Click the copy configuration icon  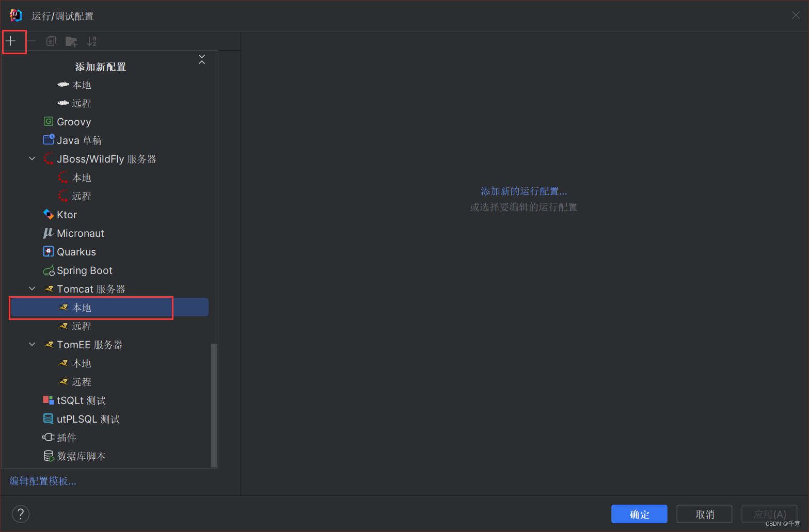[51, 41]
